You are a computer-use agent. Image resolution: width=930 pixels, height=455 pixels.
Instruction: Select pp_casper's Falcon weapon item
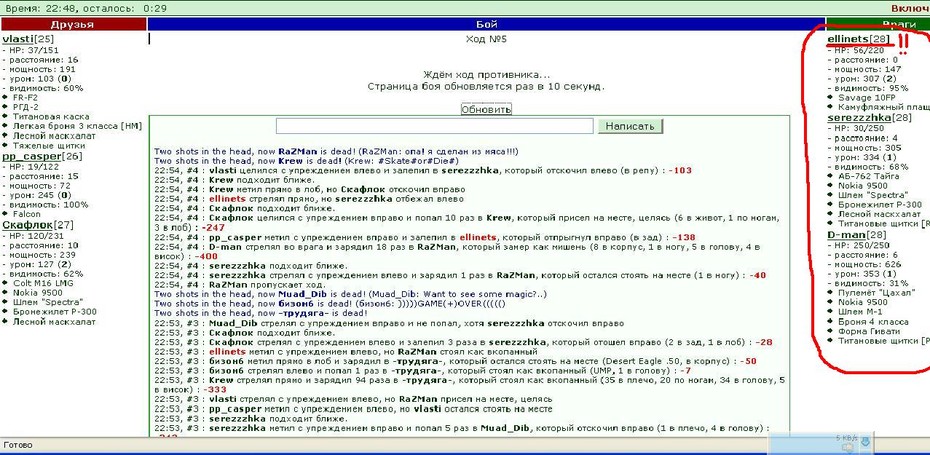[x=27, y=214]
